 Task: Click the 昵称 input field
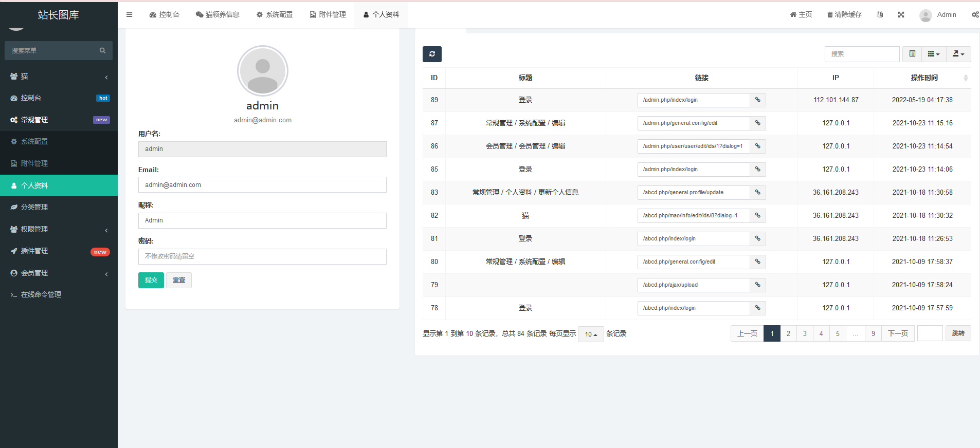pos(262,221)
